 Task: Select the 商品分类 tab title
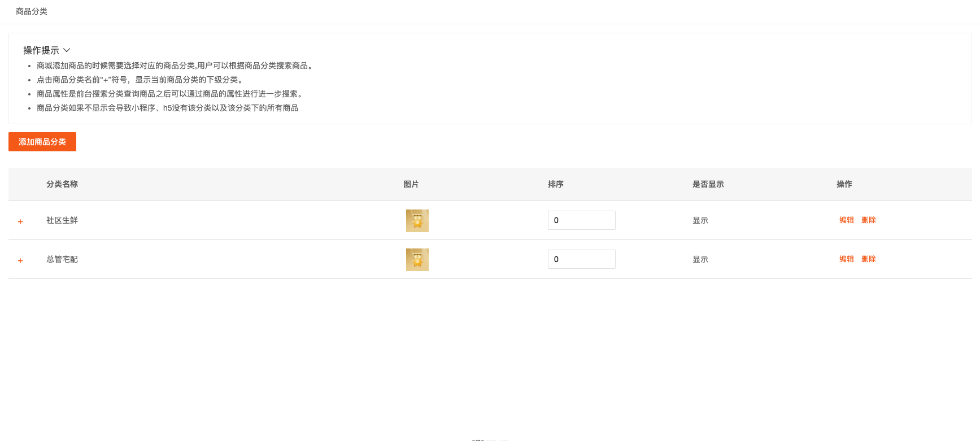click(32, 11)
